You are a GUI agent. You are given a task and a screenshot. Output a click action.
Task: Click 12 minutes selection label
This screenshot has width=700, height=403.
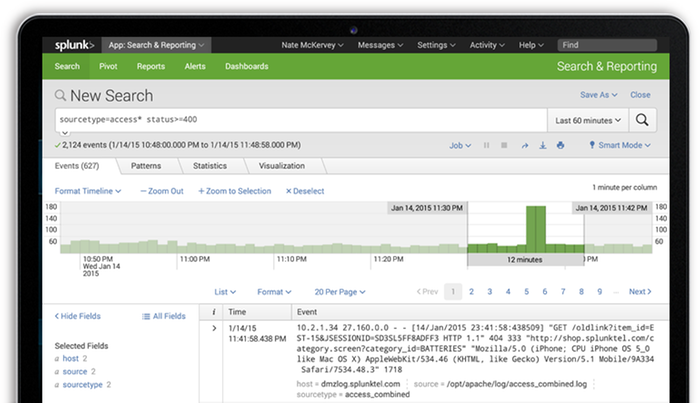click(x=525, y=260)
